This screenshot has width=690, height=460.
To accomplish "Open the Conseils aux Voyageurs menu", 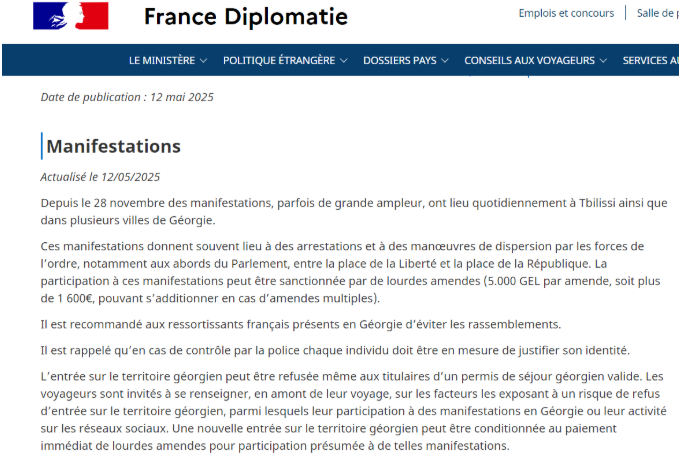I will click(x=529, y=61).
